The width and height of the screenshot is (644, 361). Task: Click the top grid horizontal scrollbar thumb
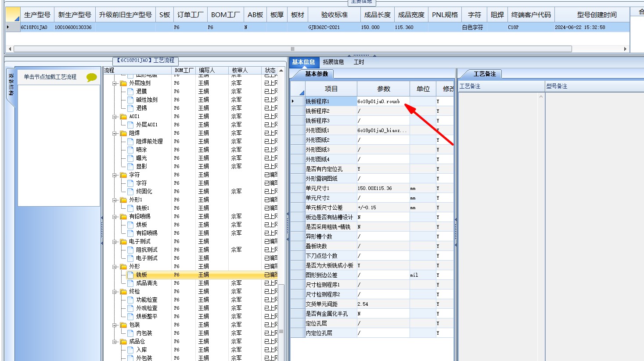coord(293,49)
